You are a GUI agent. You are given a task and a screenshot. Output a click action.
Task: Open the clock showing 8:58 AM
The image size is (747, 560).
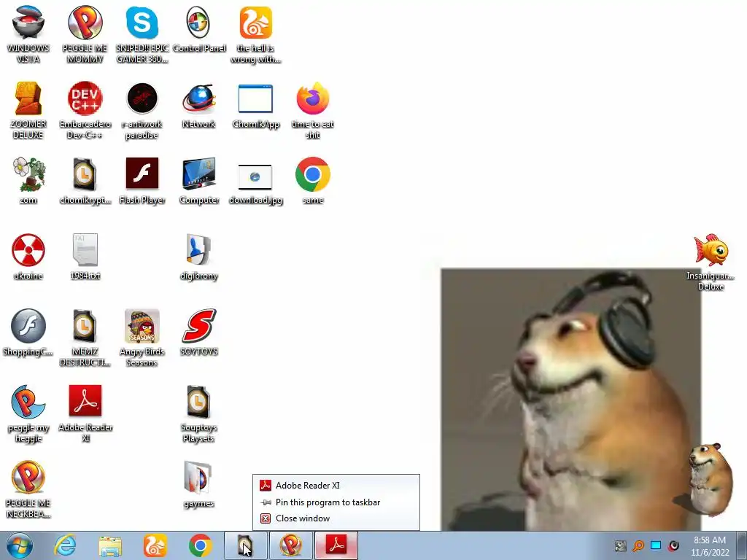[x=710, y=545]
